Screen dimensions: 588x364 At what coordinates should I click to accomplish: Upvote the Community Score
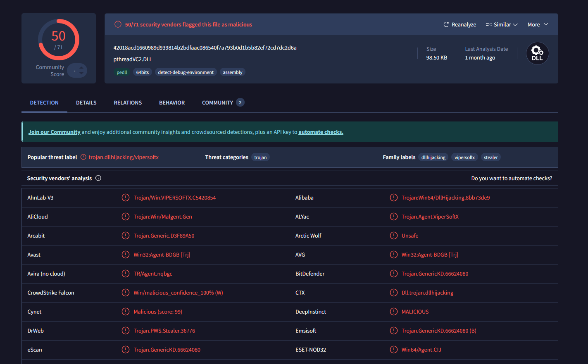click(x=81, y=67)
